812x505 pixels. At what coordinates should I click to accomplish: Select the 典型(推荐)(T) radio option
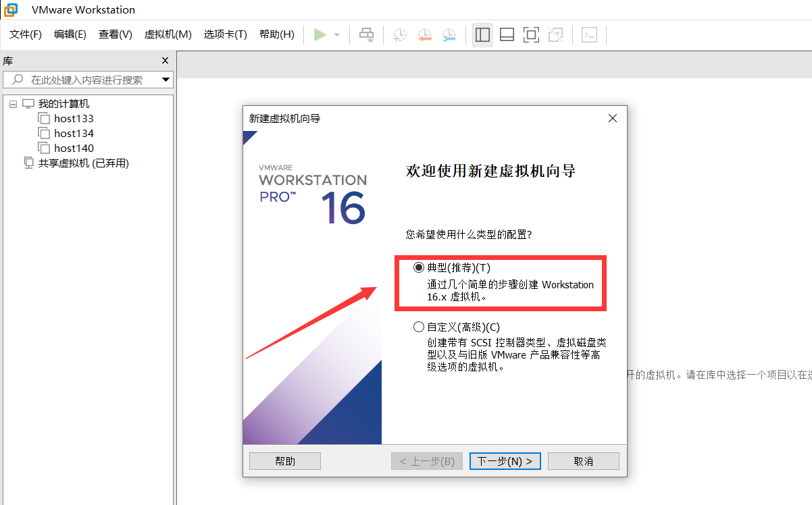click(x=418, y=268)
